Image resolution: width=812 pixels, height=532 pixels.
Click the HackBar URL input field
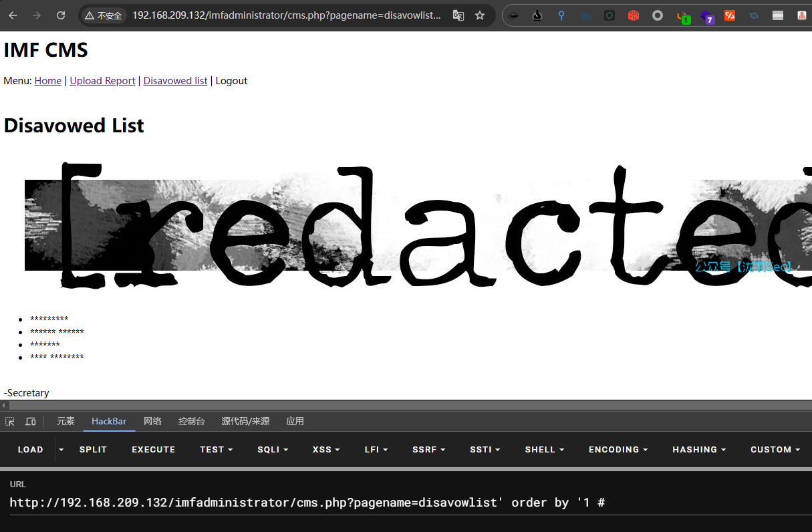click(401, 503)
